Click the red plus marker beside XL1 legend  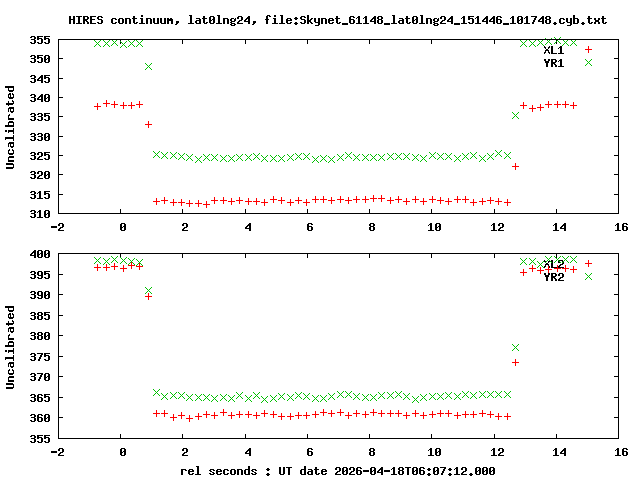tap(588, 49)
